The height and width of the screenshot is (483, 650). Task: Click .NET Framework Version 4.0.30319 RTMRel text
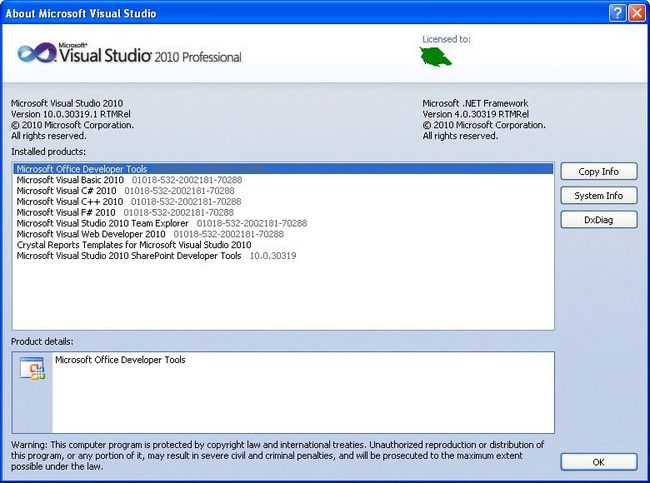pyautogui.click(x=476, y=114)
